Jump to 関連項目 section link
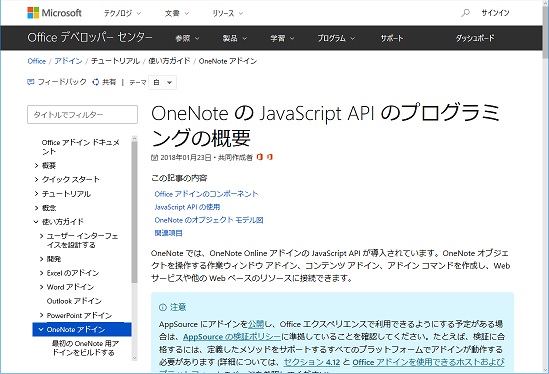Image resolution: width=549 pixels, height=374 pixels. 168,233
